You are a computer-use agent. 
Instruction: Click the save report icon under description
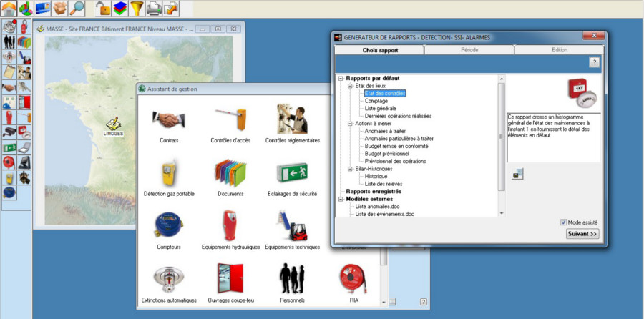[x=517, y=174]
